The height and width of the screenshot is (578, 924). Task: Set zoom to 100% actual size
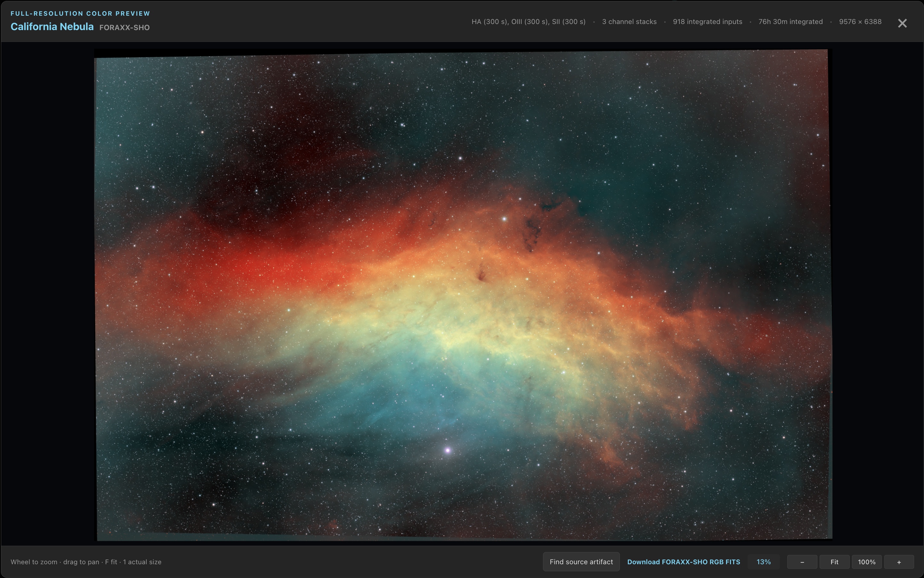[867, 562]
